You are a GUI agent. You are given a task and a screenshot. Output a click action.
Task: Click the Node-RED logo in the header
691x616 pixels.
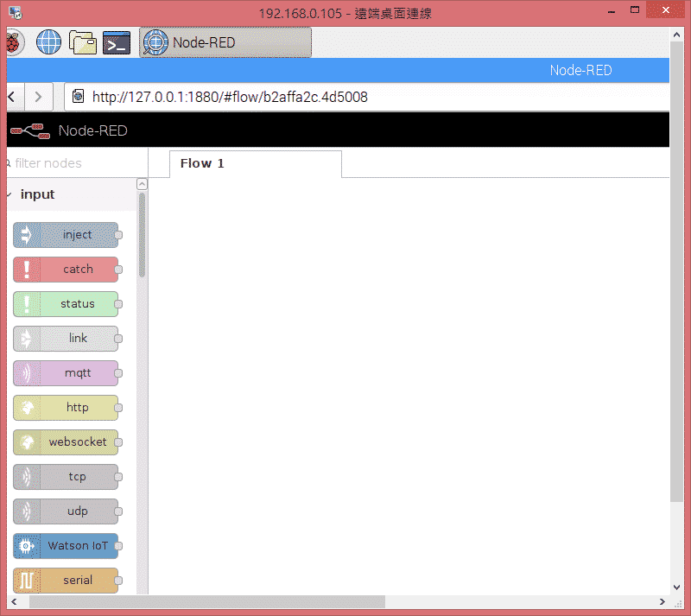[30, 130]
